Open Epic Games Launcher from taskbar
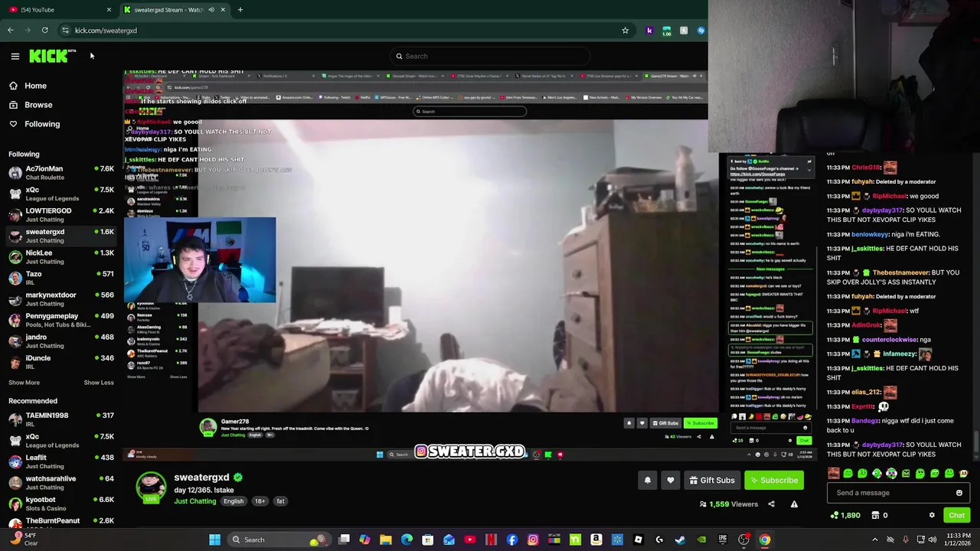980x551 pixels. pos(722,540)
